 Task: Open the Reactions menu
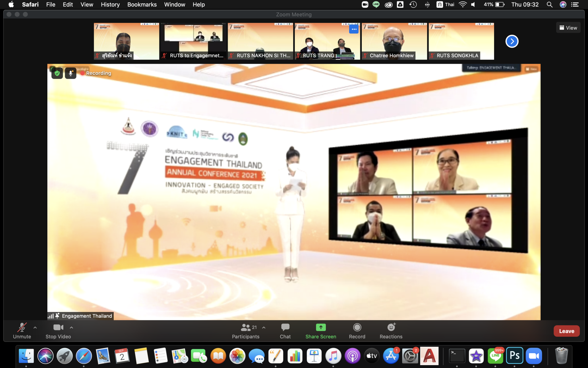click(391, 331)
